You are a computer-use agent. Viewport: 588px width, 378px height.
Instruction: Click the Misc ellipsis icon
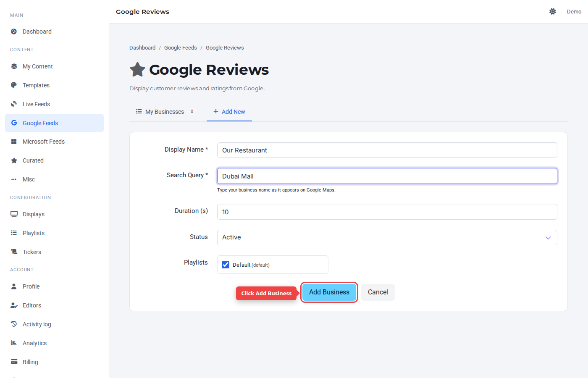coord(14,179)
